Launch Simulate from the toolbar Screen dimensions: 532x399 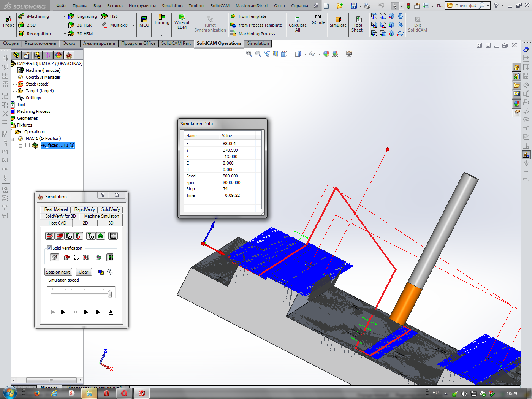[x=338, y=22]
